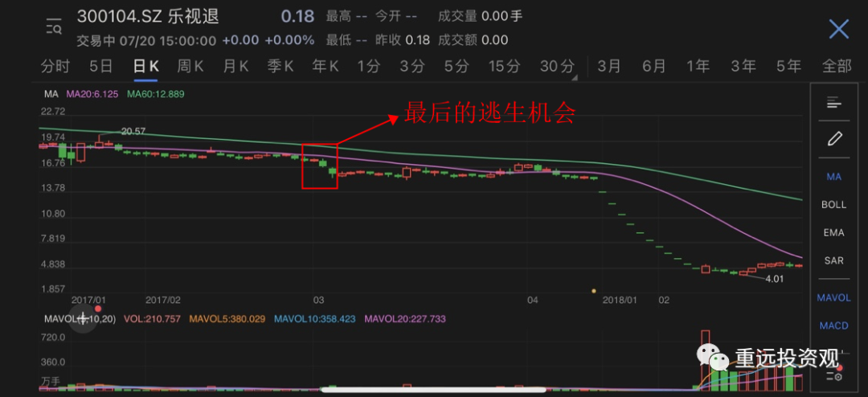
Task: Click the 交易中 07/20 15:00:00 status
Action: (146, 40)
